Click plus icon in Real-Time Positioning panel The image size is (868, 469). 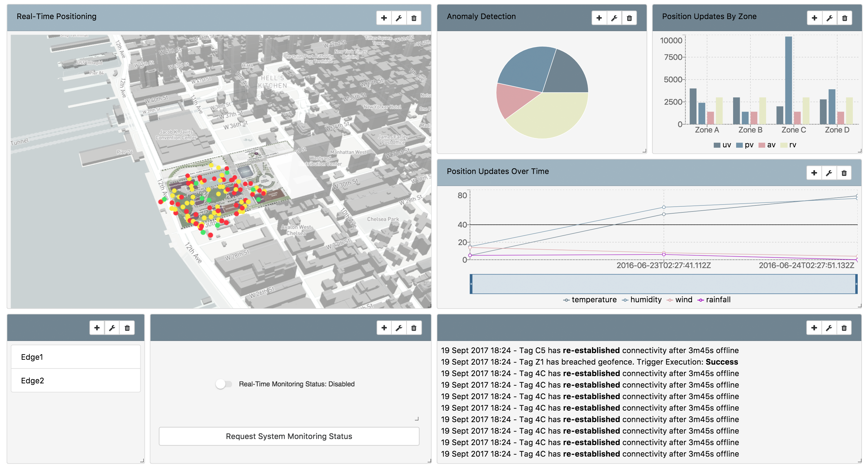point(384,18)
